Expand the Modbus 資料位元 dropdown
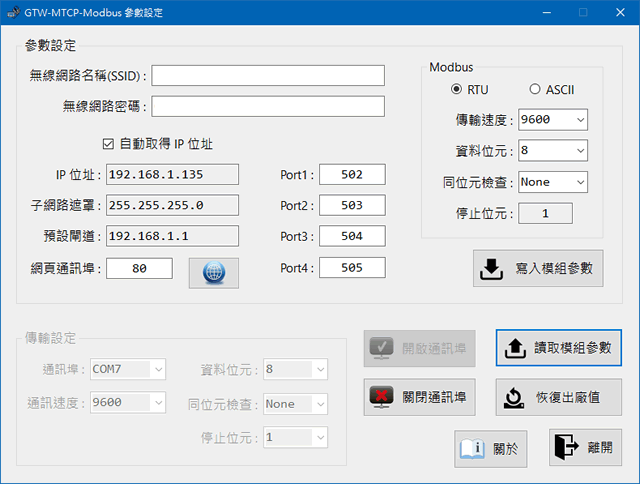This screenshot has width=640, height=484. [x=552, y=151]
